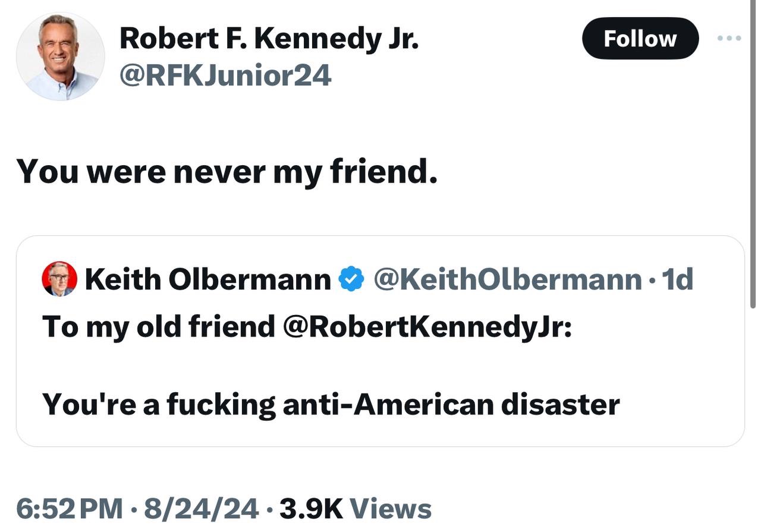Click the blue verified checkmark badge
761x532 pixels.
(351, 279)
